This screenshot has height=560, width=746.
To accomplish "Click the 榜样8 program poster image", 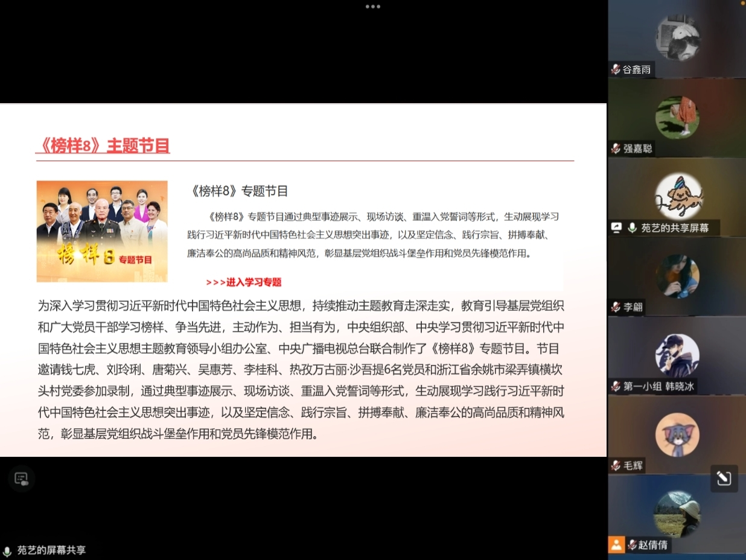I will pos(102,231).
